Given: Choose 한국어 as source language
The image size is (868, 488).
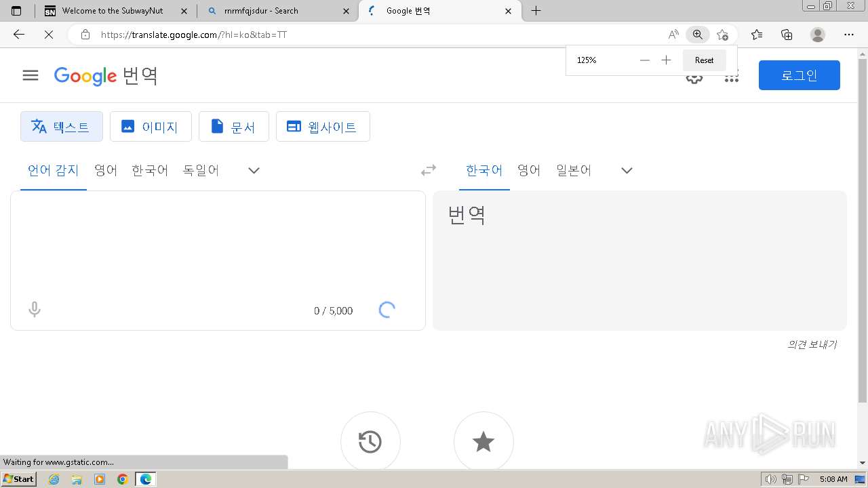Looking at the screenshot, I should click(150, 170).
